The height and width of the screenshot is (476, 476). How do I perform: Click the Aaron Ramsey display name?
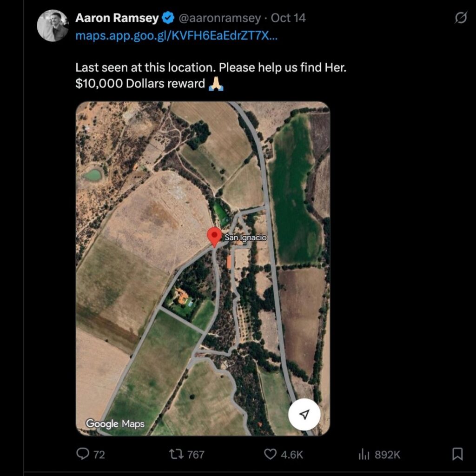[118, 18]
